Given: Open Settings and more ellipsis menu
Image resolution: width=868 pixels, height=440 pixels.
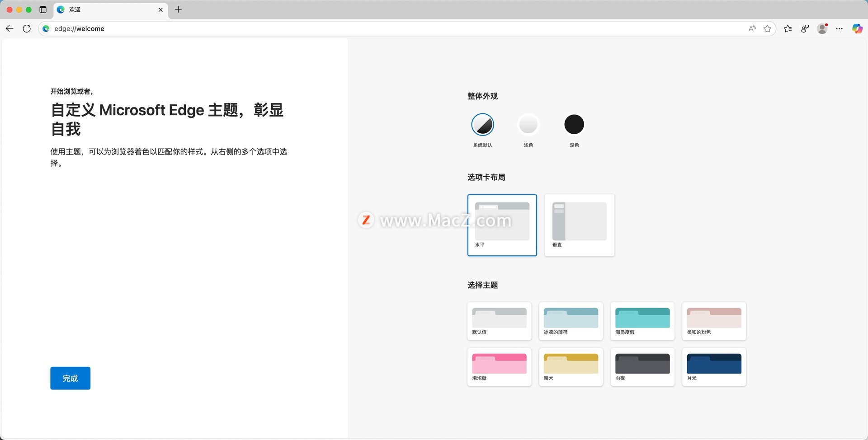Looking at the screenshot, I should pyautogui.click(x=839, y=28).
